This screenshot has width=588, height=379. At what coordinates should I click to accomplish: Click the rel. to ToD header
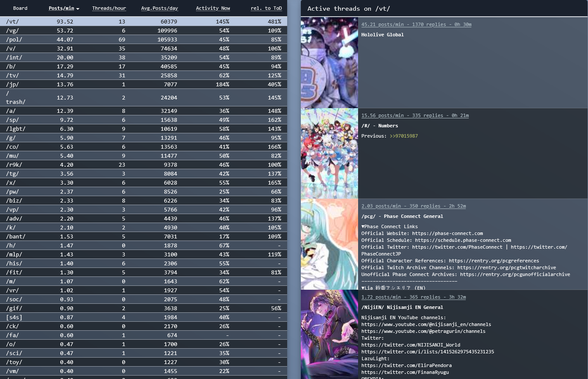point(266,8)
